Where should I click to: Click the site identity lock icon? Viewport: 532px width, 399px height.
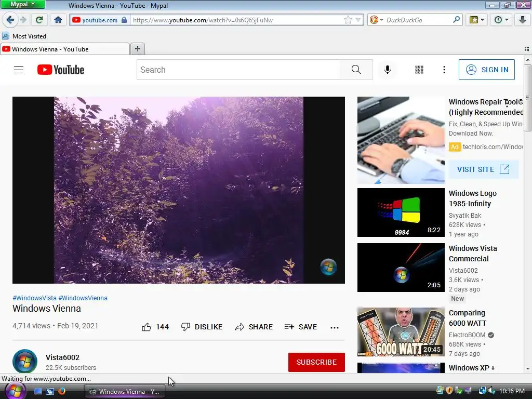click(x=124, y=20)
